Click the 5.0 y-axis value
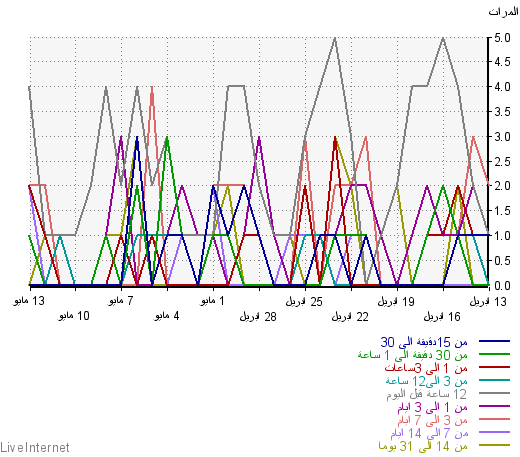 [x=502, y=38]
